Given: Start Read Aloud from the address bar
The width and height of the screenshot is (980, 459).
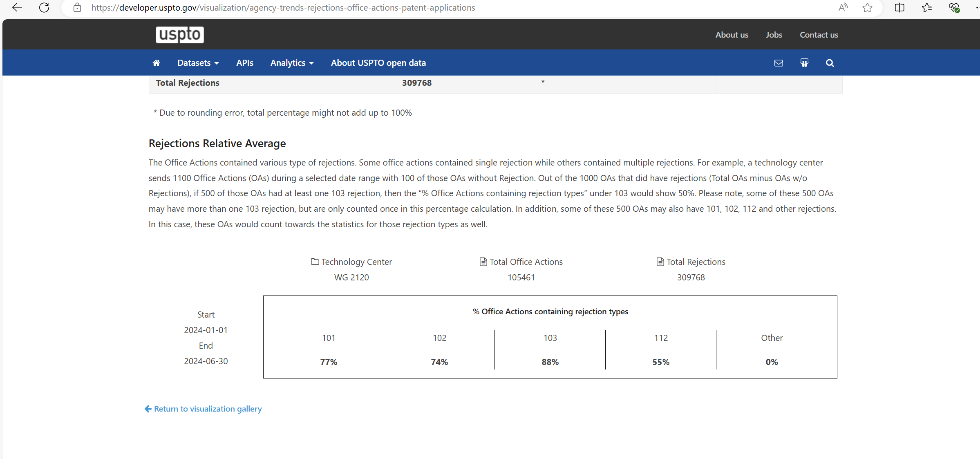Looking at the screenshot, I should (843, 7).
